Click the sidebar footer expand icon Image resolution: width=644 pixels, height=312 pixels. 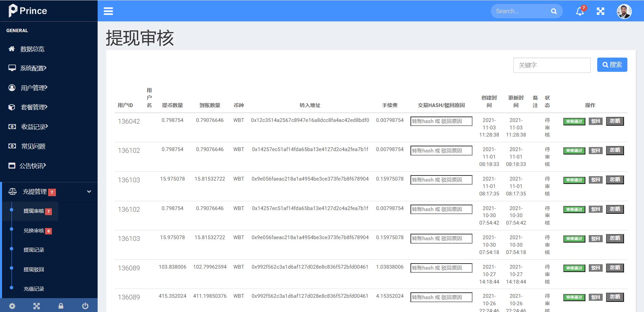tap(37, 306)
